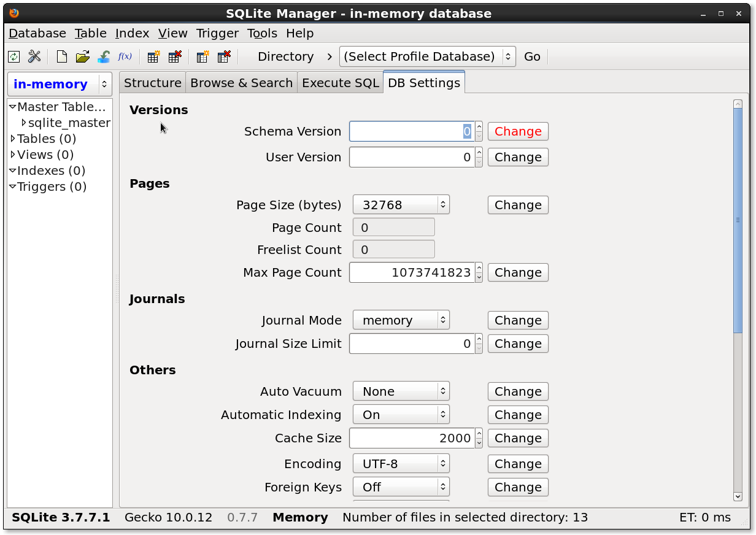Click the Drop Column toolbar icon
This screenshot has width=756, height=535.
tap(224, 57)
